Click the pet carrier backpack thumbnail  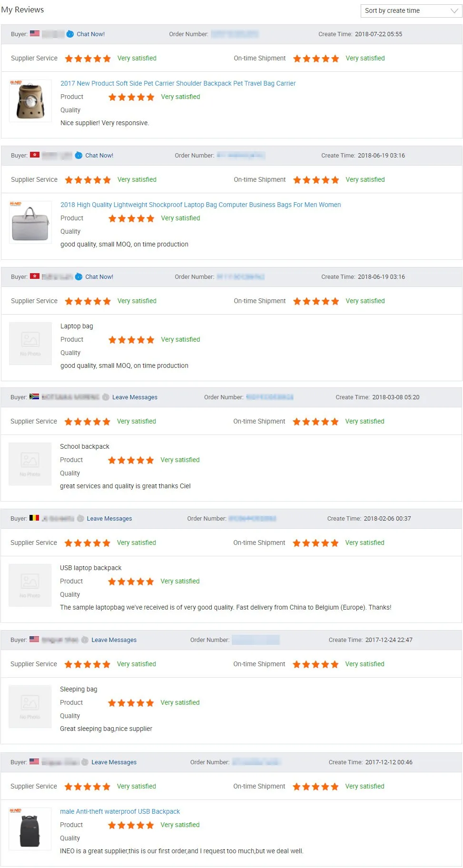(30, 101)
